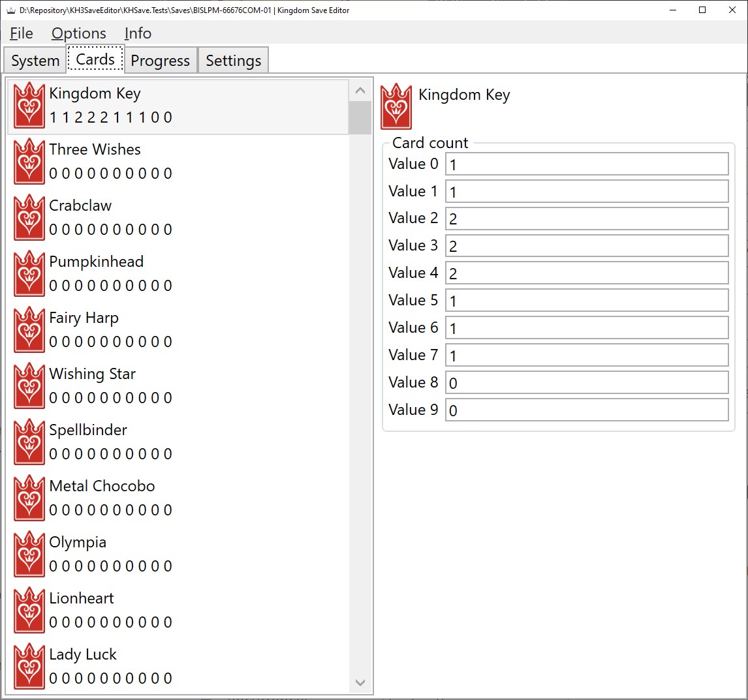Click the Spellbinder card icon
Viewport: 748px width, 700px height.
tap(29, 442)
